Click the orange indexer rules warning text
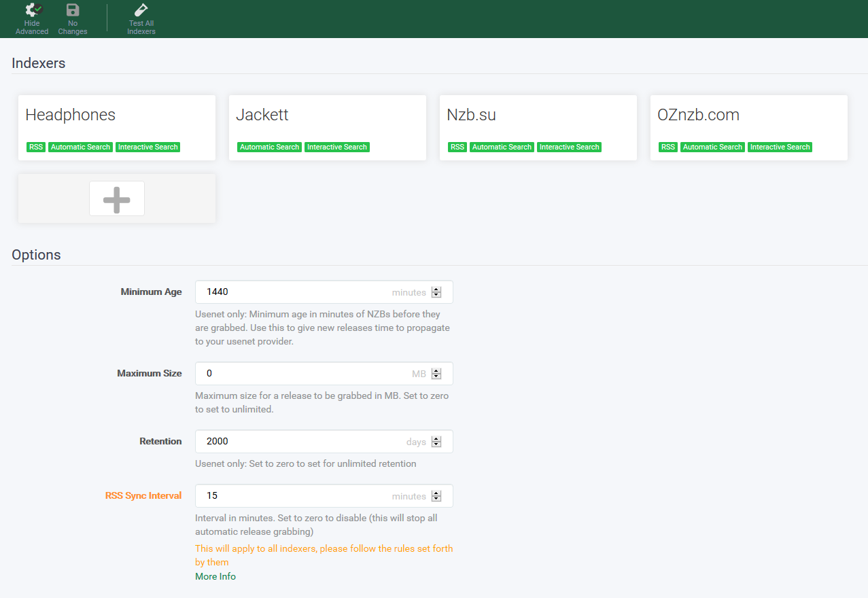Screen dimensions: 868x598 tap(324, 555)
